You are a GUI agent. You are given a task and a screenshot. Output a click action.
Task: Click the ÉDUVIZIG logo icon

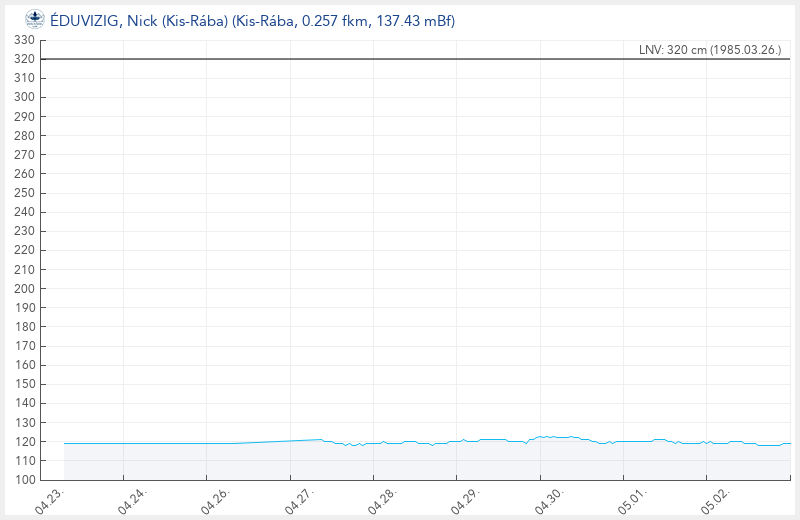[x=35, y=20]
